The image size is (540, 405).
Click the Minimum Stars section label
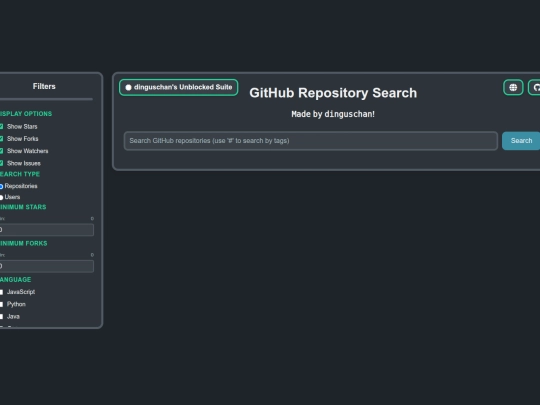(x=23, y=207)
